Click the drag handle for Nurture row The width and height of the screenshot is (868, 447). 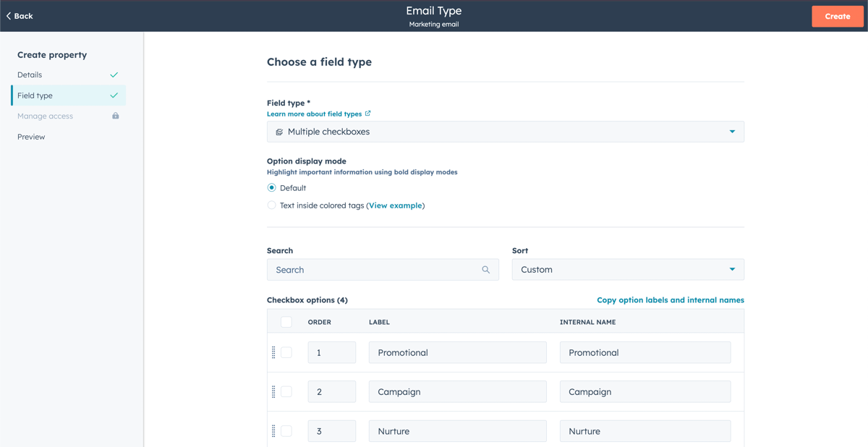point(273,431)
